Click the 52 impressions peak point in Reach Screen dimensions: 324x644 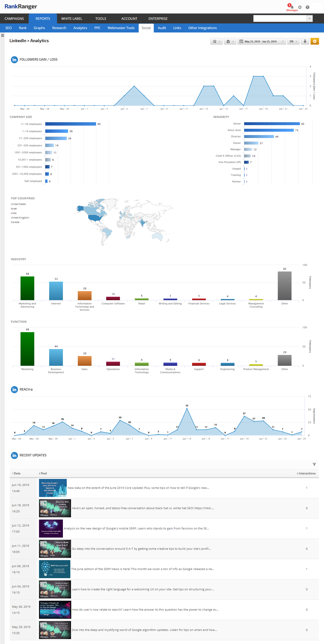click(x=187, y=409)
